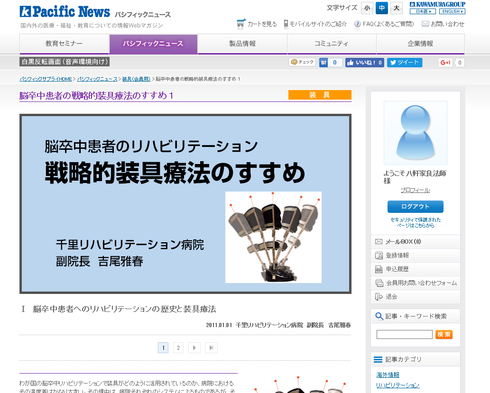Click the search magnifier icon
Viewport: 490px width, 393px height.
pyautogui.click(x=379, y=316)
